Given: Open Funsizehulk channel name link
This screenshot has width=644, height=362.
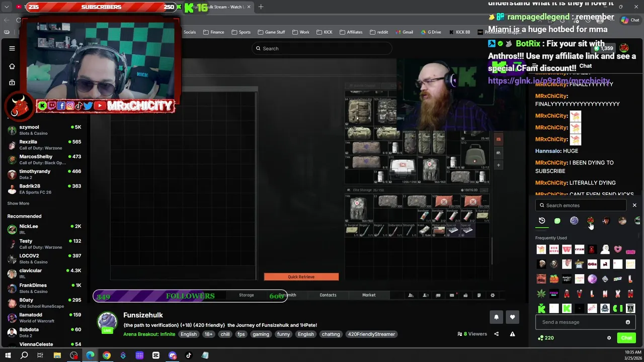Looking at the screenshot, I should click(x=143, y=315).
